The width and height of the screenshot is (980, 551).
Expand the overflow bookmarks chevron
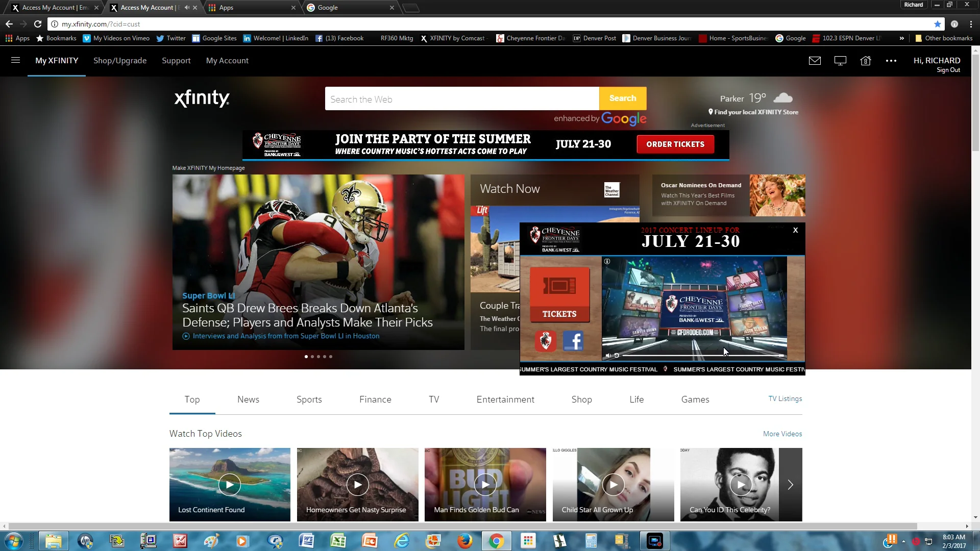point(902,38)
